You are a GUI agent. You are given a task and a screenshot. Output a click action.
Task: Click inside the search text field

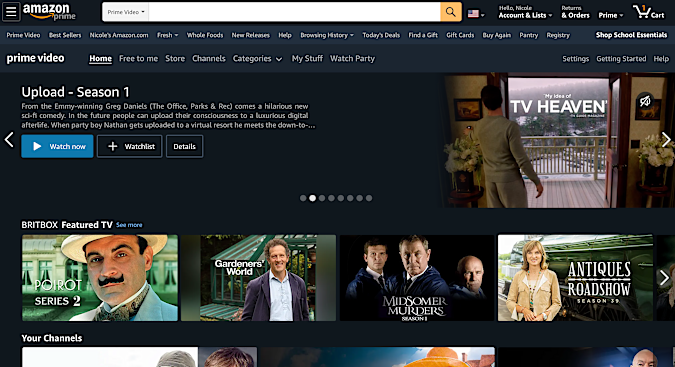(294, 12)
